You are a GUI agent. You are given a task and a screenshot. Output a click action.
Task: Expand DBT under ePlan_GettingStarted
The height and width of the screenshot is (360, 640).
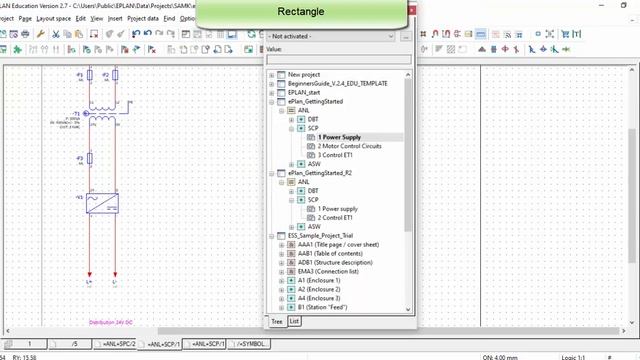291,120
